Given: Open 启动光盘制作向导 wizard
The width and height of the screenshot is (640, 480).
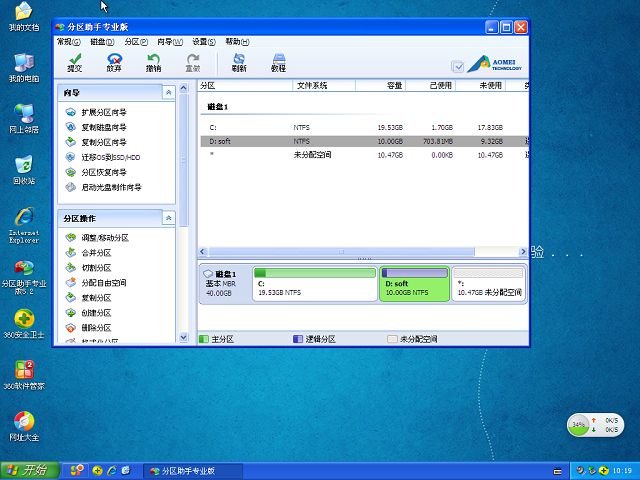Looking at the screenshot, I should pos(104,187).
